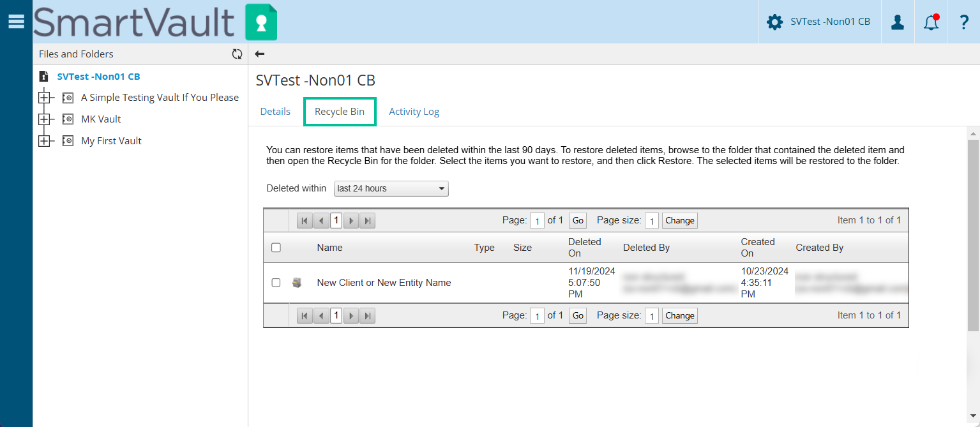Go to next page in the top pager

(x=351, y=221)
